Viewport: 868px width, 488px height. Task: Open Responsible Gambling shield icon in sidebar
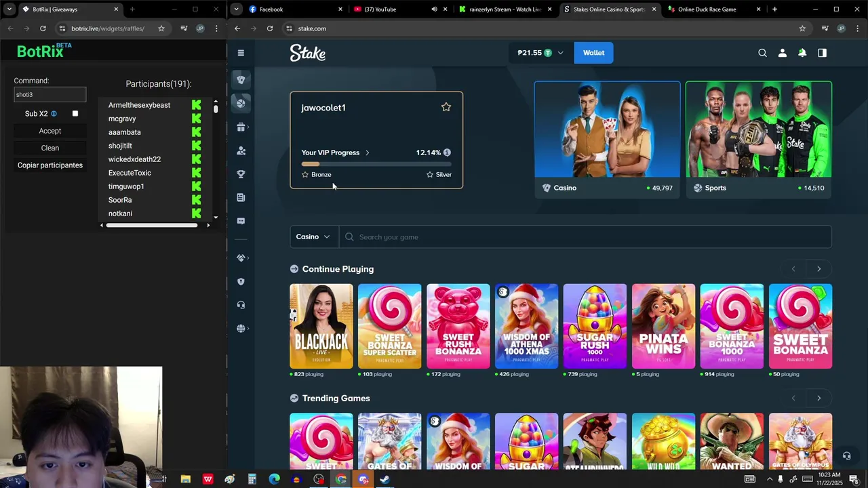tap(241, 281)
